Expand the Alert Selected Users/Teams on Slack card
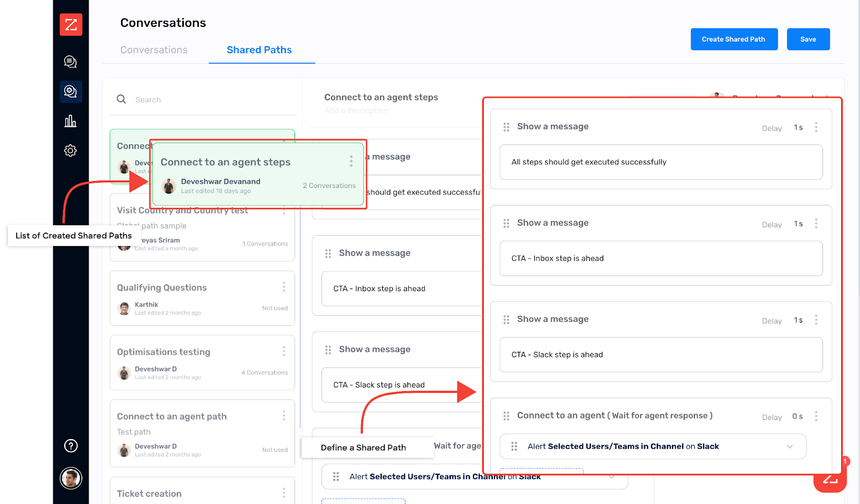 click(x=789, y=446)
